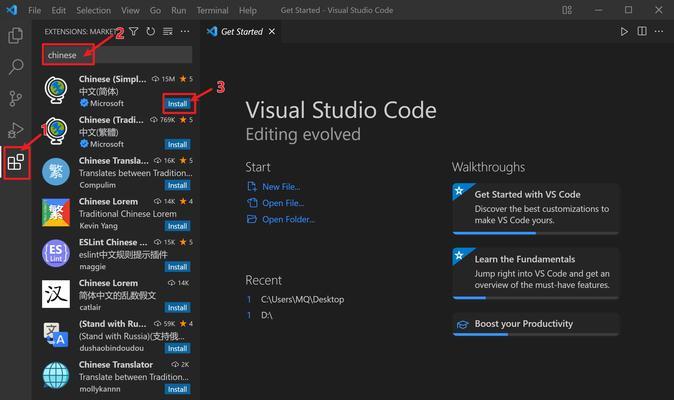Install the dushaobindoudou extension
This screenshot has width=674, height=400.
[177, 348]
